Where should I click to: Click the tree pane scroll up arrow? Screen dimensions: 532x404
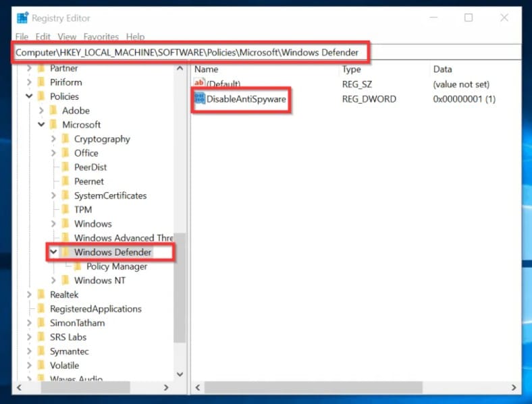point(180,68)
